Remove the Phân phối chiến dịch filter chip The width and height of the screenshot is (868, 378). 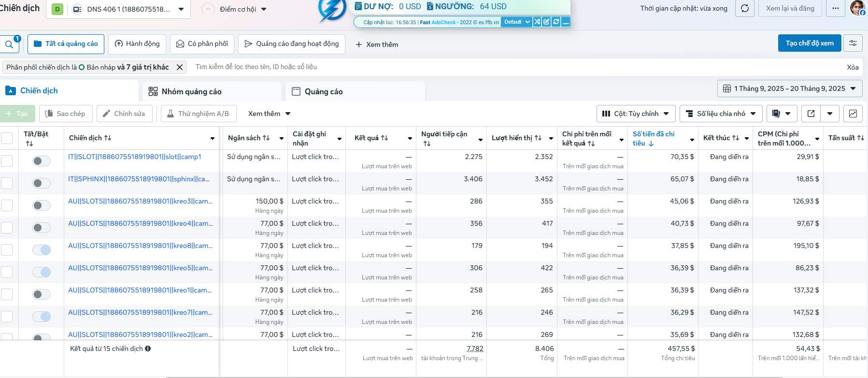tap(180, 67)
